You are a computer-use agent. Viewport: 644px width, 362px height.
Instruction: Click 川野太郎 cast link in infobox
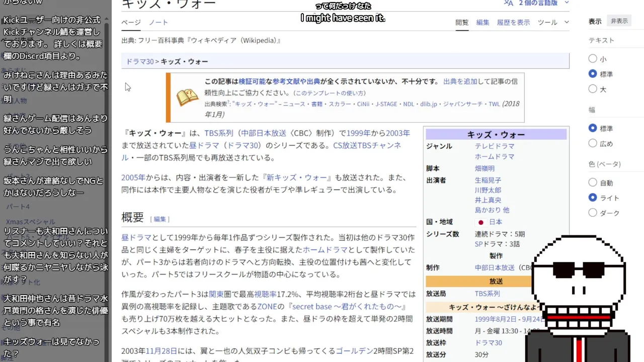coord(488,190)
